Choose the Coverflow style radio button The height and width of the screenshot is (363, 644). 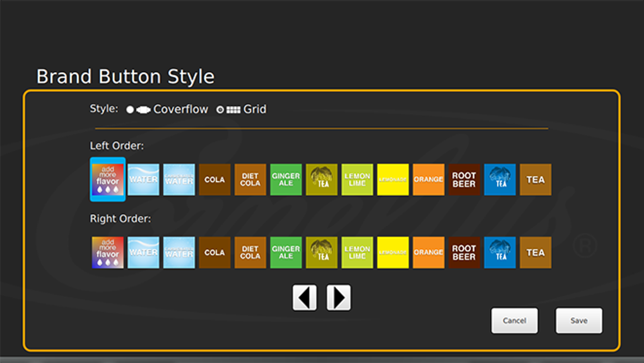pos(130,109)
